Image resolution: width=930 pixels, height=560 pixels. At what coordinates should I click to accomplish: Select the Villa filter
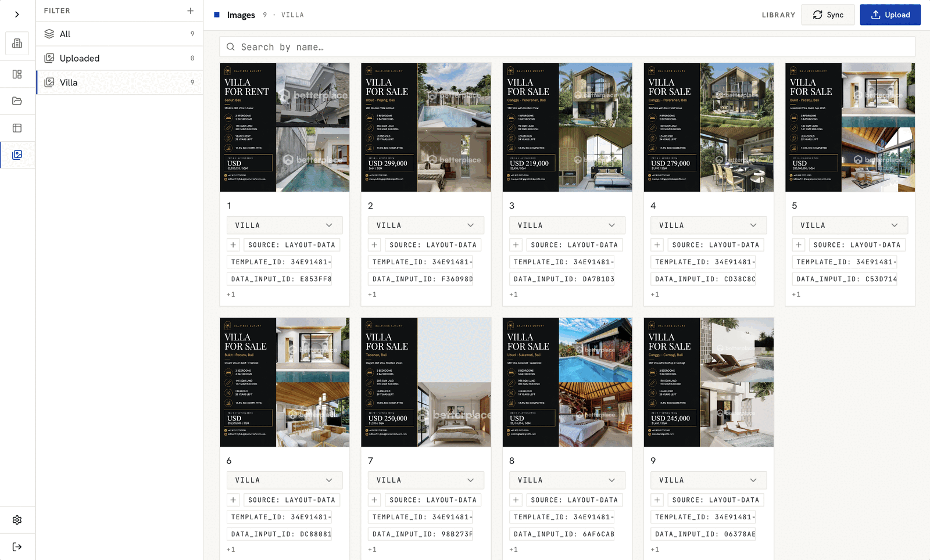pyautogui.click(x=119, y=82)
